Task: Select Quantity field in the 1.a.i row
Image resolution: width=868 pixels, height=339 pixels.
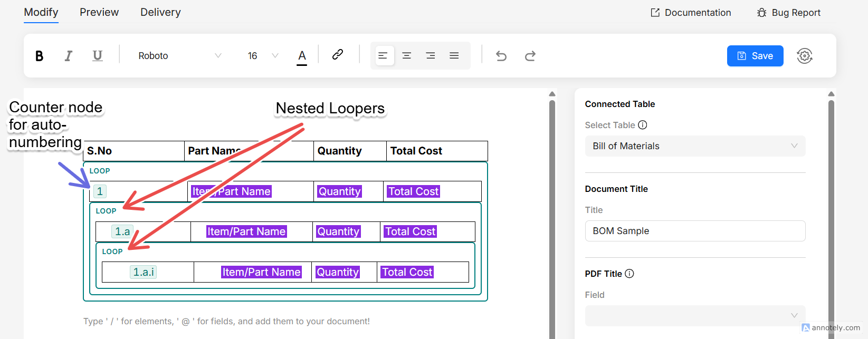Action: 338,272
